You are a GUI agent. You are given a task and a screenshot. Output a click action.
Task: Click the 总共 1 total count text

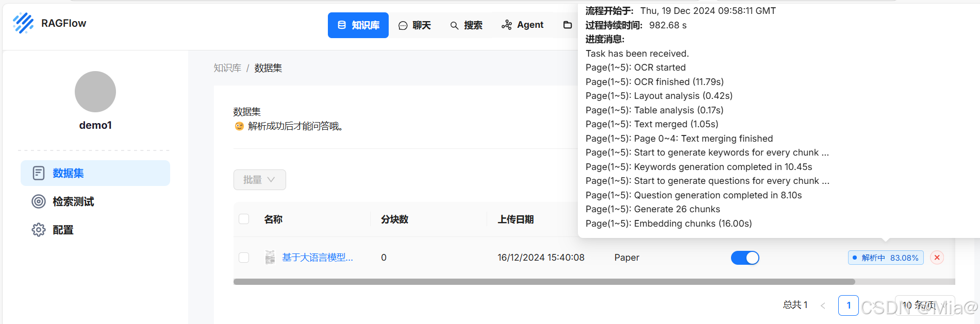click(795, 305)
